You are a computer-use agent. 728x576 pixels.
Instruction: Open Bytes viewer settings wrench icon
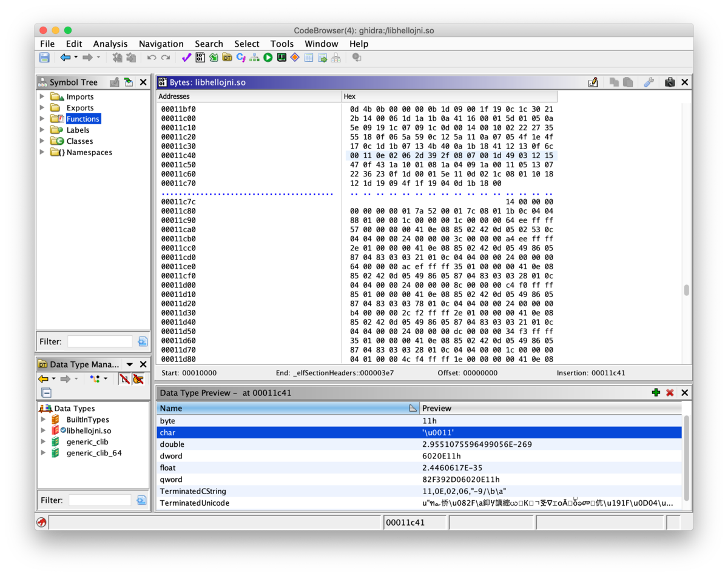click(x=649, y=82)
